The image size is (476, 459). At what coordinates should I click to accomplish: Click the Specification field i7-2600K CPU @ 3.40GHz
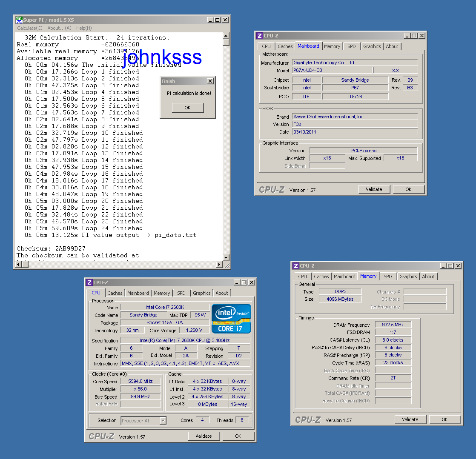185,340
